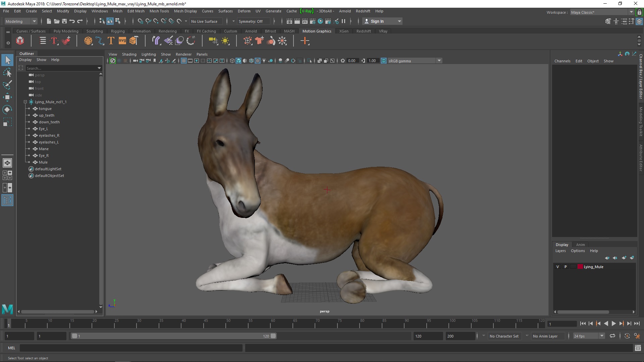This screenshot has width=644, height=362.
Task: Click the red Lying_Mule layer color swatch
Action: tap(580, 267)
